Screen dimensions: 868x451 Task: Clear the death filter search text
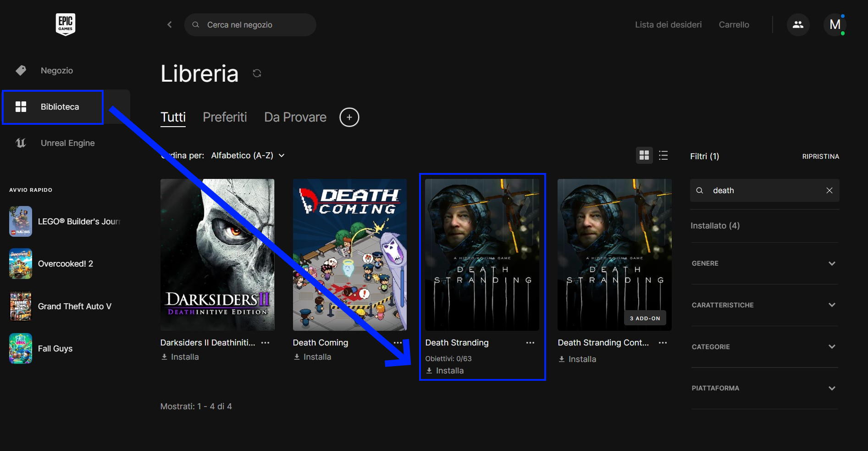pyautogui.click(x=829, y=190)
